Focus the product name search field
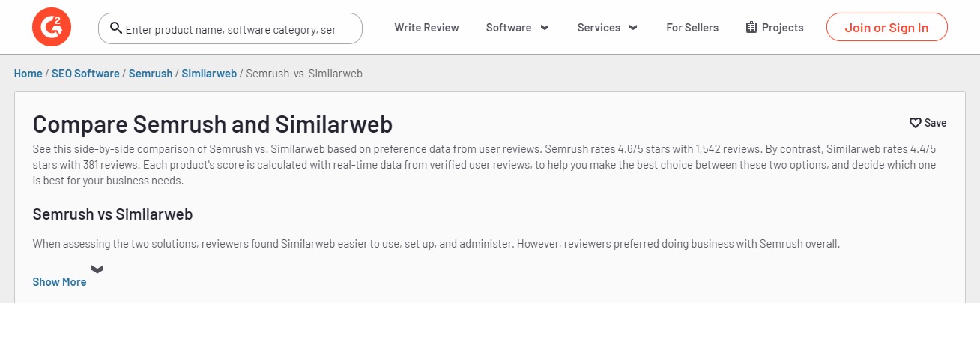The height and width of the screenshot is (345, 980). tap(230, 28)
